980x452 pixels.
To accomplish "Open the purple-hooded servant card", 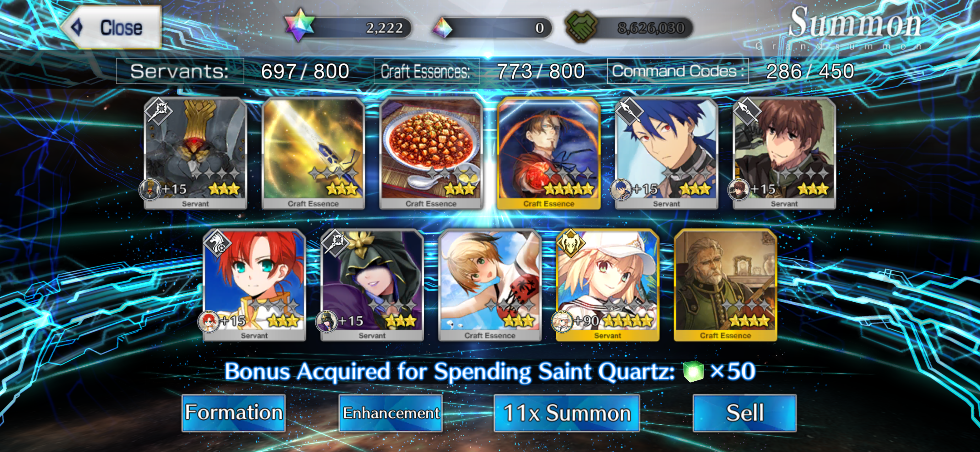I will point(372,285).
